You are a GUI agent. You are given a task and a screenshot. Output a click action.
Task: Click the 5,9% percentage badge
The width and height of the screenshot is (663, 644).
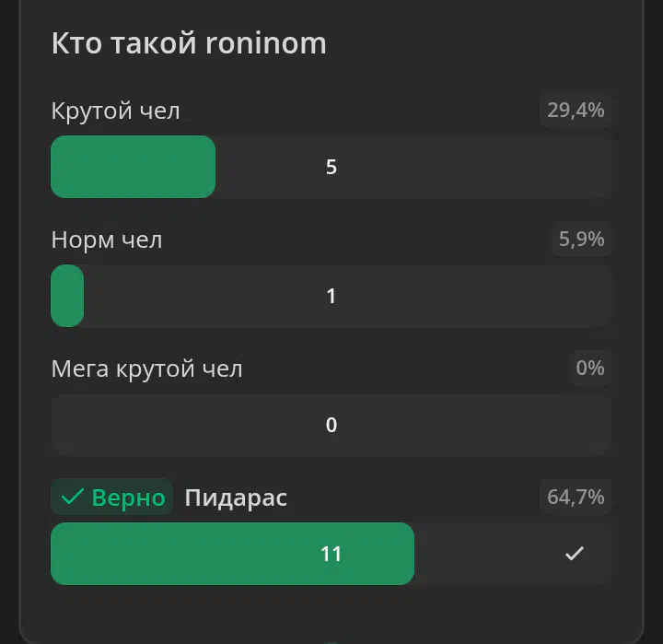[x=581, y=239]
